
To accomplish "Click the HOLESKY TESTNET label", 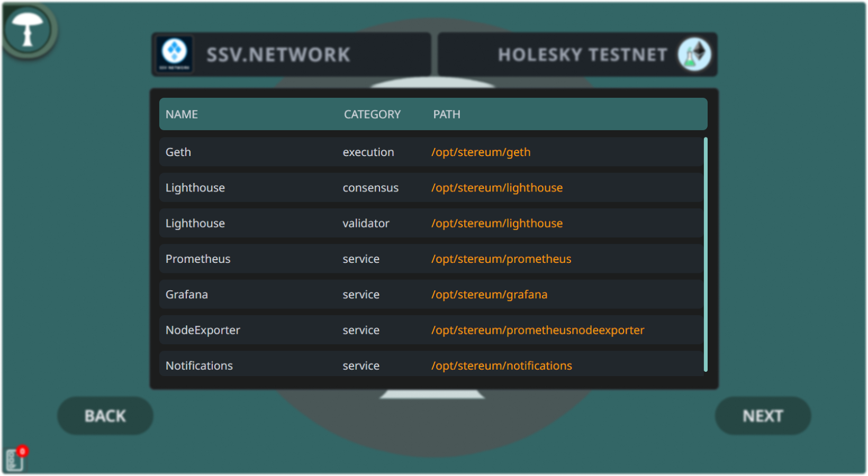I will coord(582,54).
